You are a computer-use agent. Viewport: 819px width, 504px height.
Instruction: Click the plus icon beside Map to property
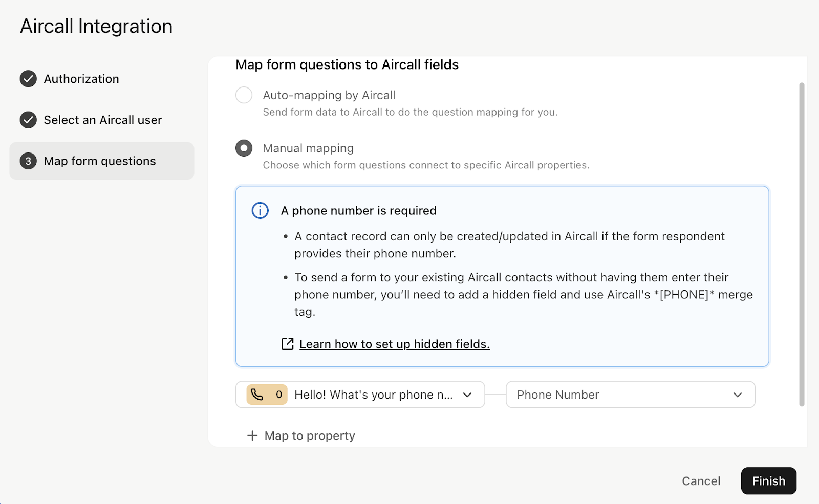click(252, 435)
